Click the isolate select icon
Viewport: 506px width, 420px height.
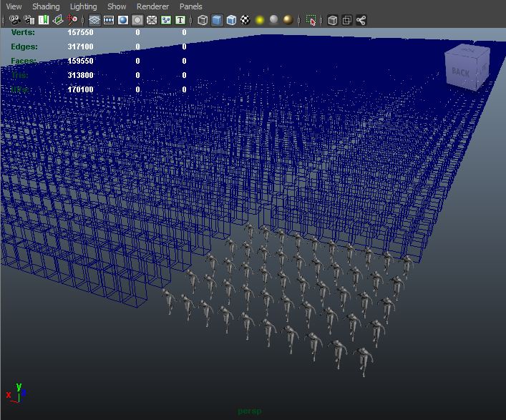click(311, 20)
